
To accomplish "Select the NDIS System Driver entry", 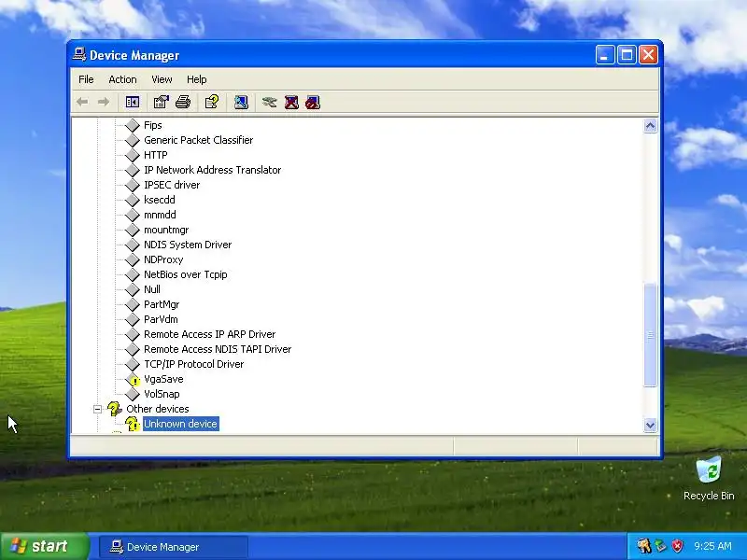I will [188, 245].
